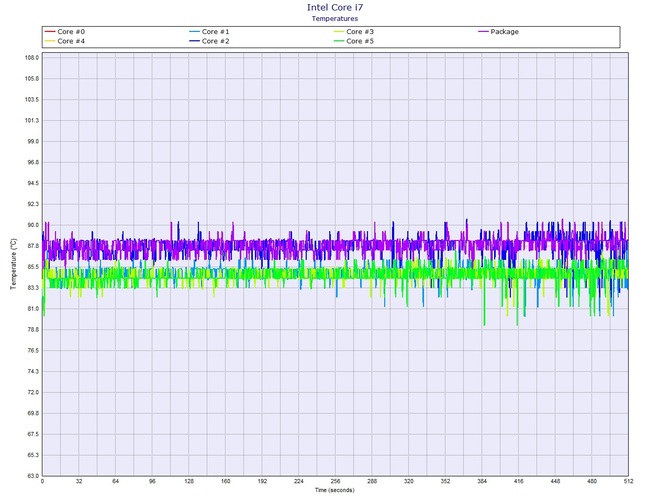Viewport: 670px width, 502px height.
Task: Click the Core #0 legend entry
Action: [x=65, y=32]
